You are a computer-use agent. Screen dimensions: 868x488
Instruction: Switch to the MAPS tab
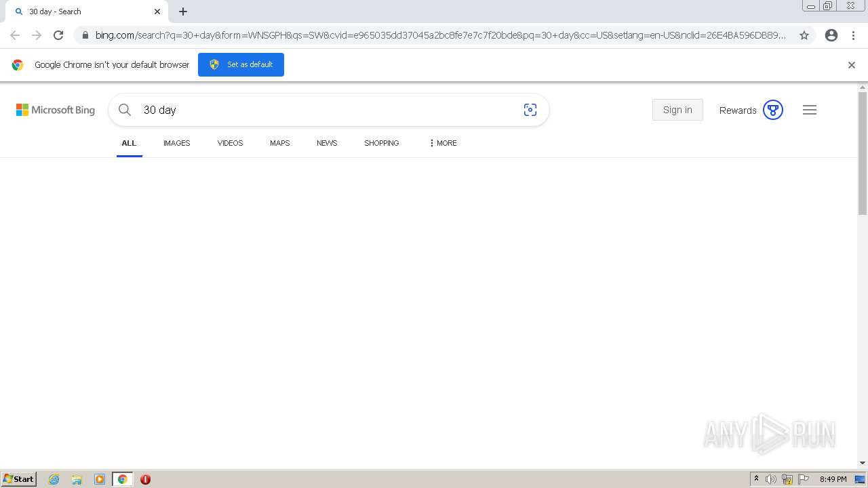279,143
